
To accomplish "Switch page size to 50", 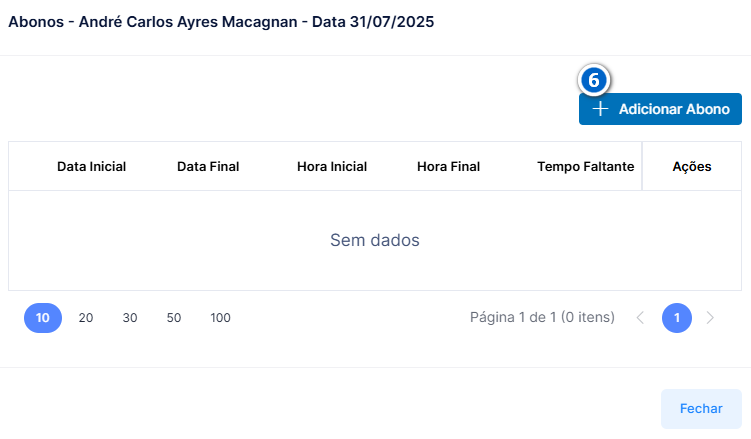I will pos(174,318).
